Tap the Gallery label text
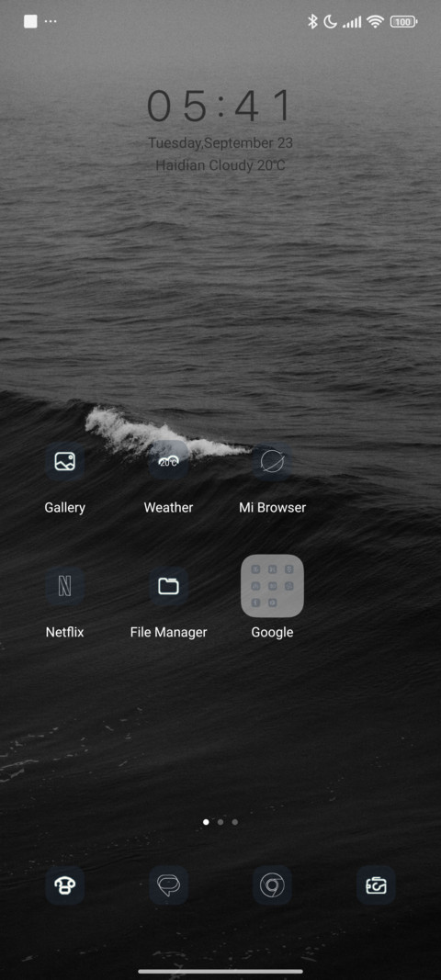This screenshot has width=441, height=980. pyautogui.click(x=64, y=508)
